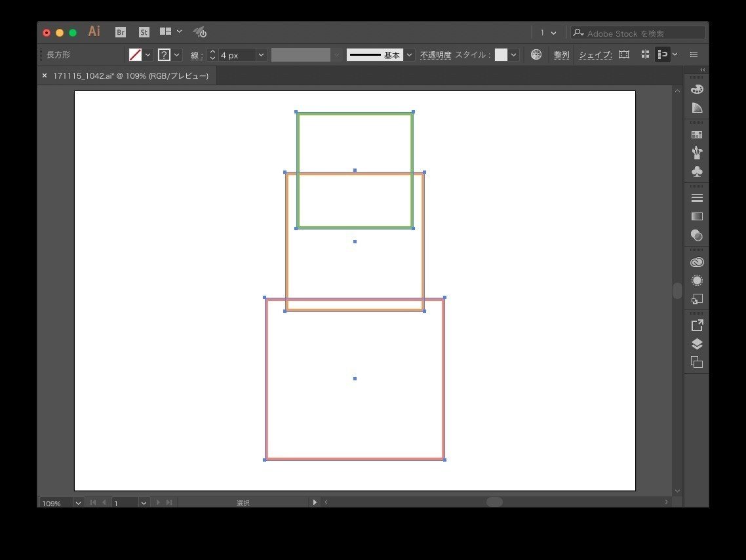Open the Transparency panel
The width and height of the screenshot is (746, 560).
(x=697, y=235)
